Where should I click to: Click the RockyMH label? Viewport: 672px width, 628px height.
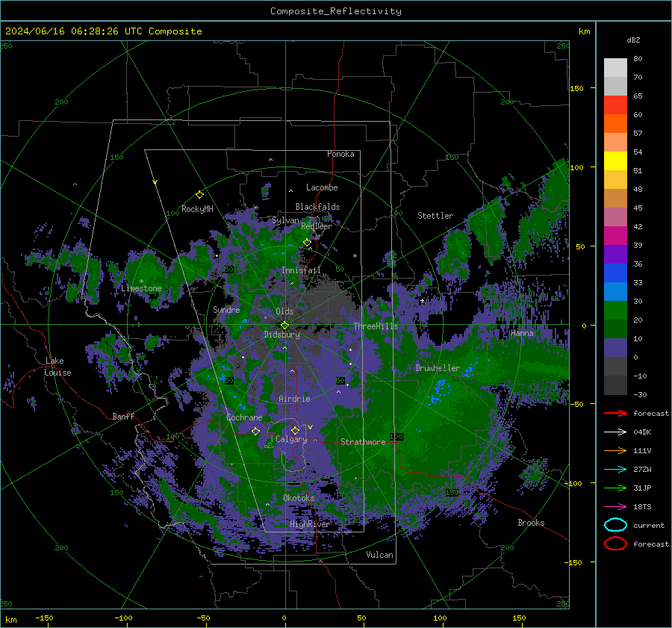(x=197, y=209)
